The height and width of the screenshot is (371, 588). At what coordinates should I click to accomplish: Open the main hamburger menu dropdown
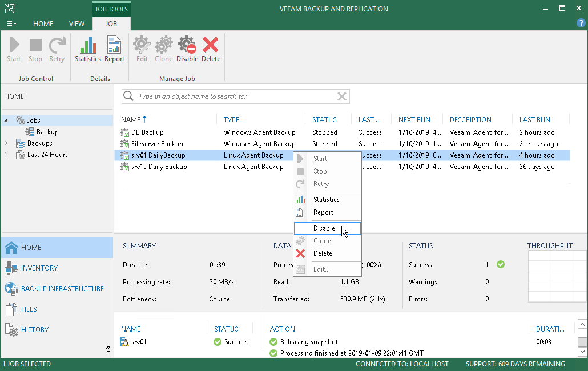click(x=11, y=23)
